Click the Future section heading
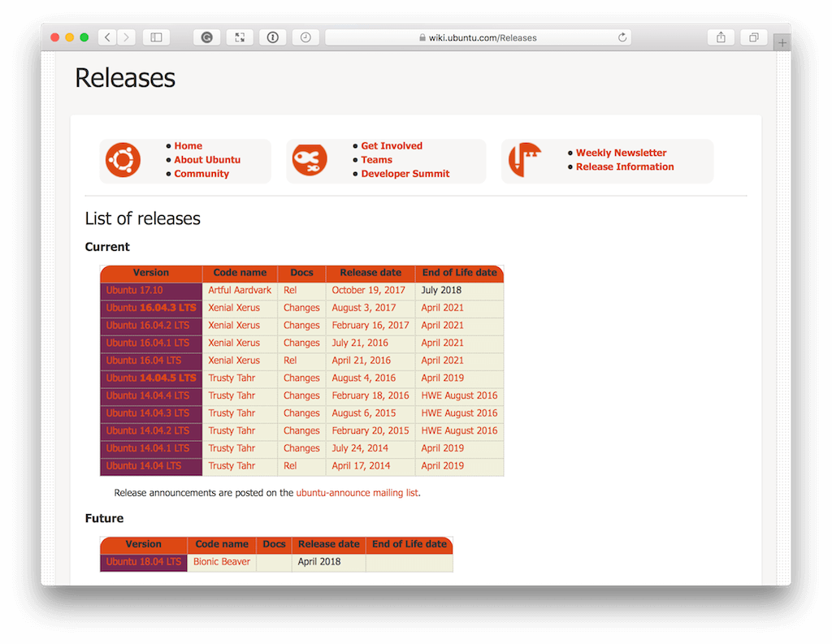832x644 pixels. click(x=105, y=518)
